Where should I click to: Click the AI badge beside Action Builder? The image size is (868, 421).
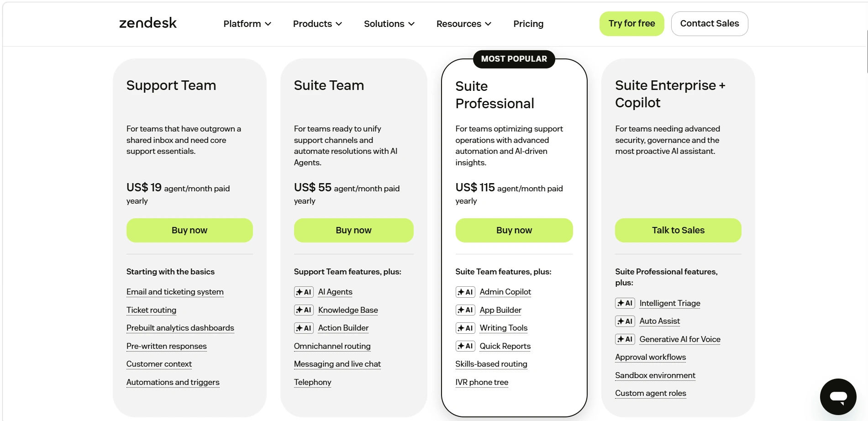coord(304,328)
